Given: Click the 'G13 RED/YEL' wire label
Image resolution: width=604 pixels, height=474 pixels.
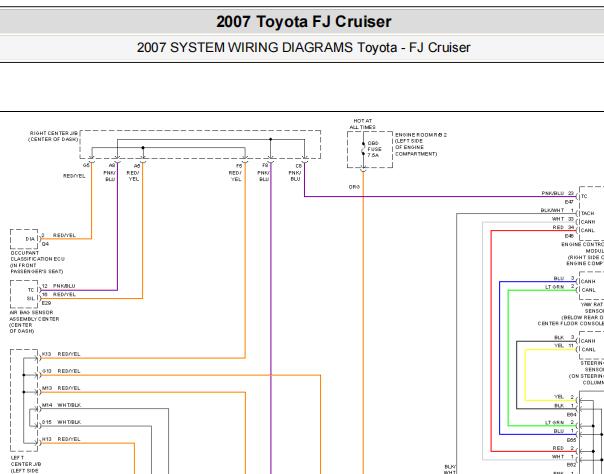Looking at the screenshot, I should pos(61,371).
